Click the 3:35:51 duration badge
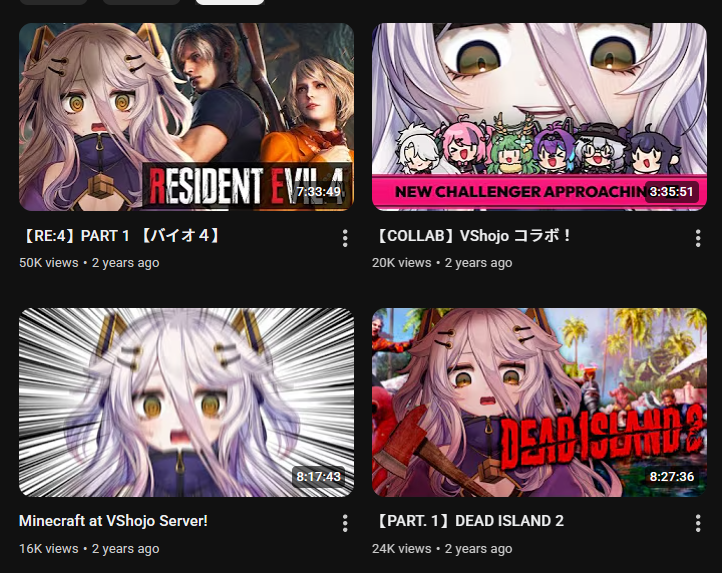Image resolution: width=722 pixels, height=573 pixels. (x=671, y=192)
